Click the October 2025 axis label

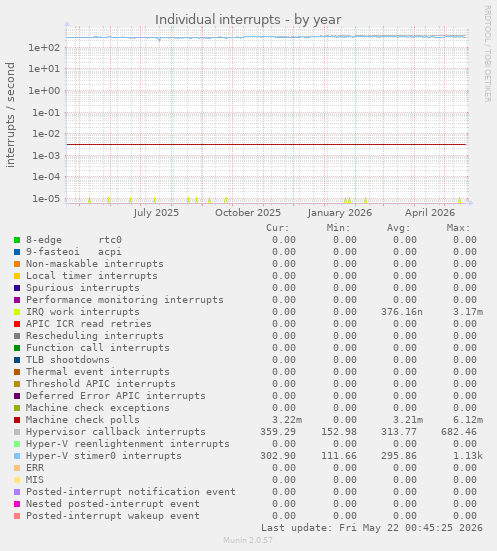(248, 213)
